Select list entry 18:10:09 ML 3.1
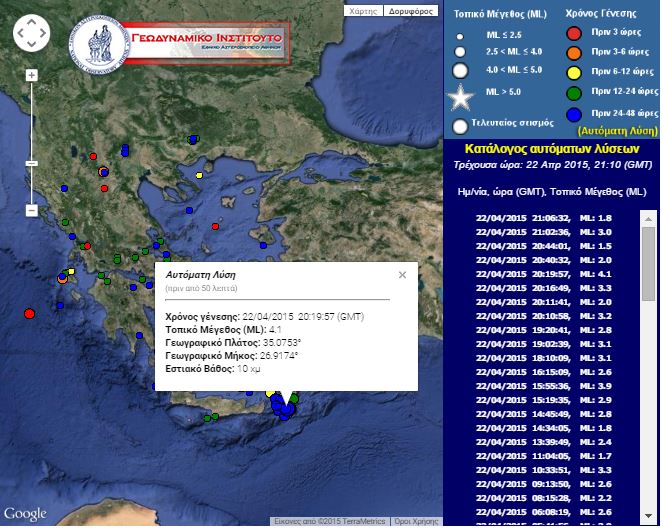Image resolution: width=662 pixels, height=528 pixels. [543, 358]
